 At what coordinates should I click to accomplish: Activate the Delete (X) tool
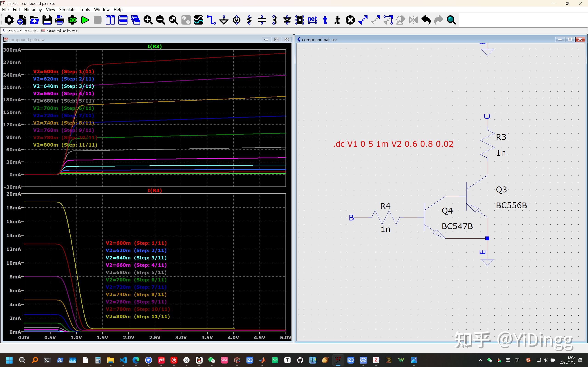tap(350, 20)
